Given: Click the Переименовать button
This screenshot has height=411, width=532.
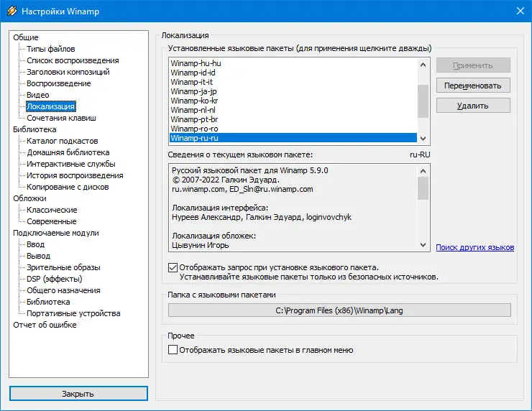Looking at the screenshot, I should tap(473, 86).
